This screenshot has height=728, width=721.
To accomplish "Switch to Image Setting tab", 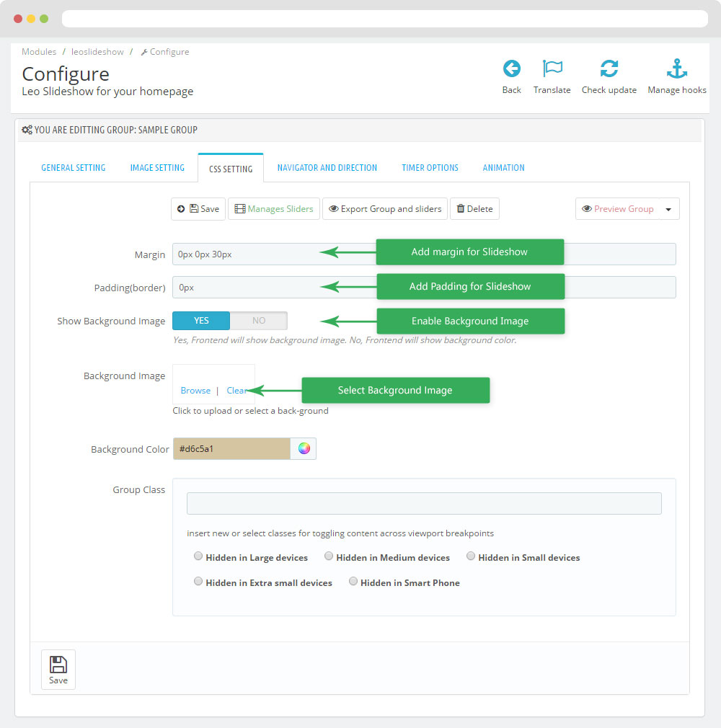I will point(157,168).
